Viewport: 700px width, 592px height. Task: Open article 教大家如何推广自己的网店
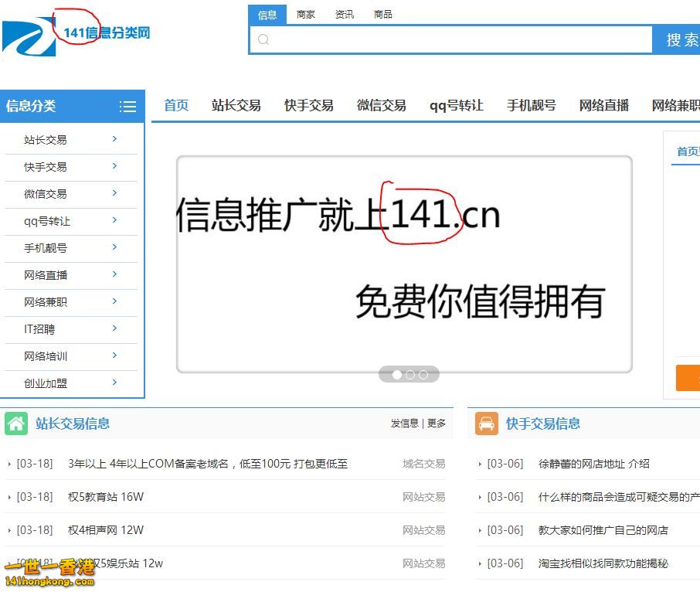603,530
